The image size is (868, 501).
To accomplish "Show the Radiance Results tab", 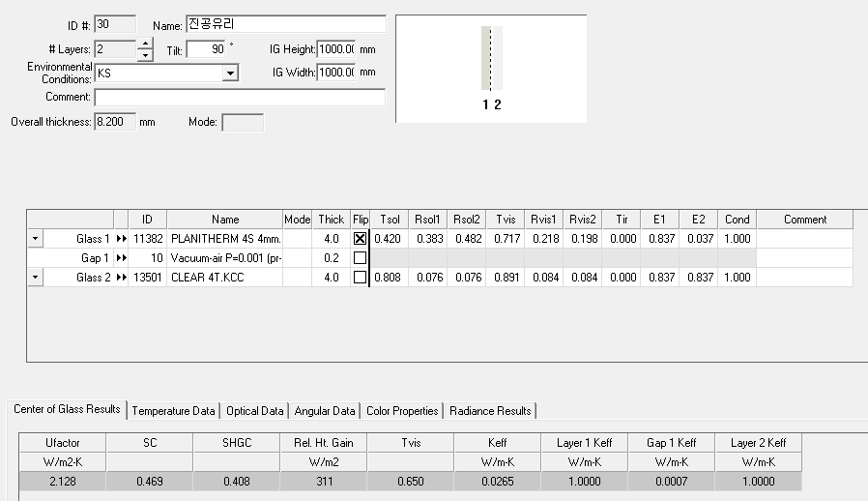I will click(490, 411).
